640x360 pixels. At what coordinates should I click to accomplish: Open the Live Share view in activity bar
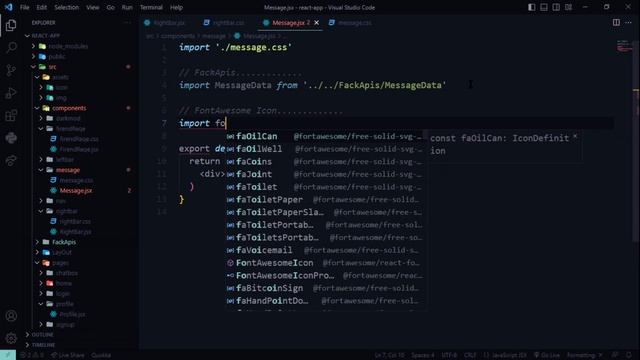(11, 160)
